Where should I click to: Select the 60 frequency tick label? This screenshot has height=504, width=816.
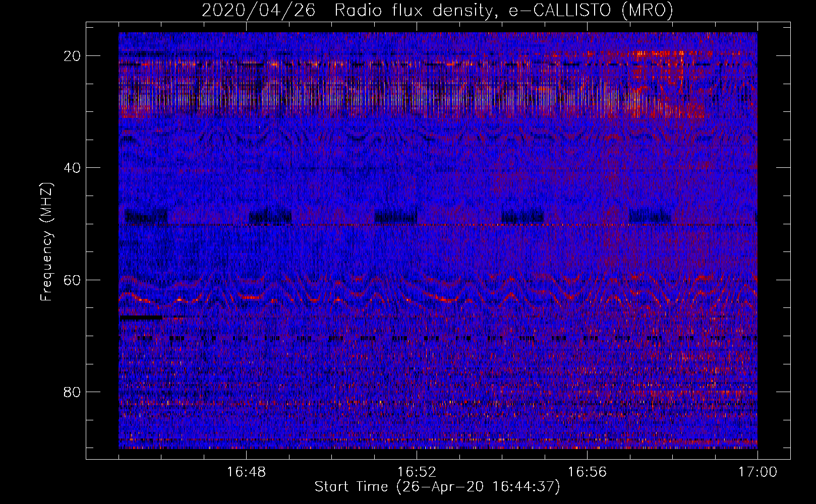pos(72,280)
